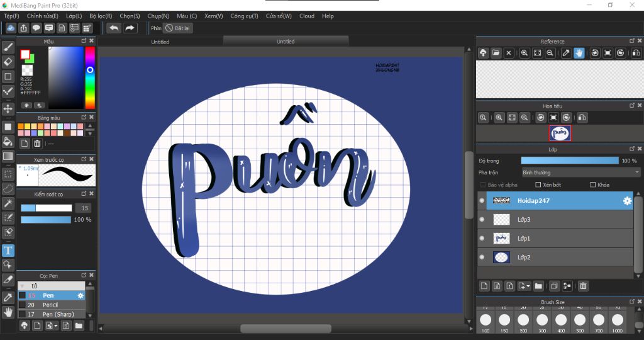
Task: Click the brush size slider in Kiểm soát cọ
Action: (47, 208)
